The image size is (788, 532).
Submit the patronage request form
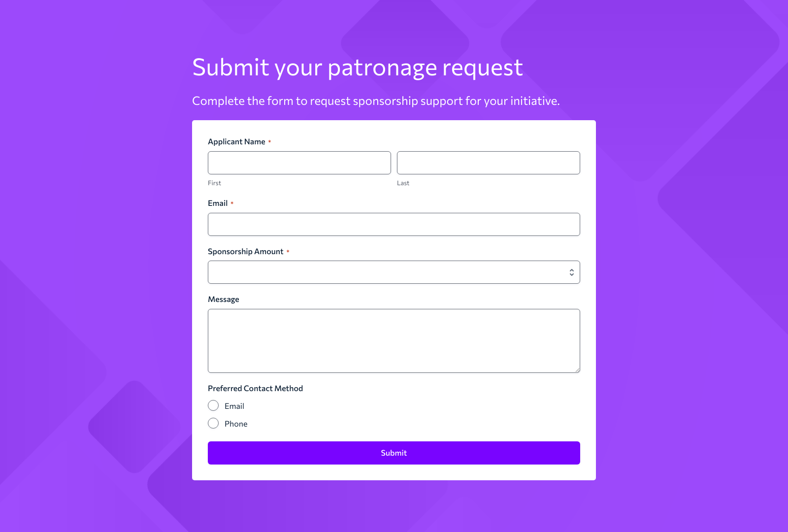[x=394, y=453]
